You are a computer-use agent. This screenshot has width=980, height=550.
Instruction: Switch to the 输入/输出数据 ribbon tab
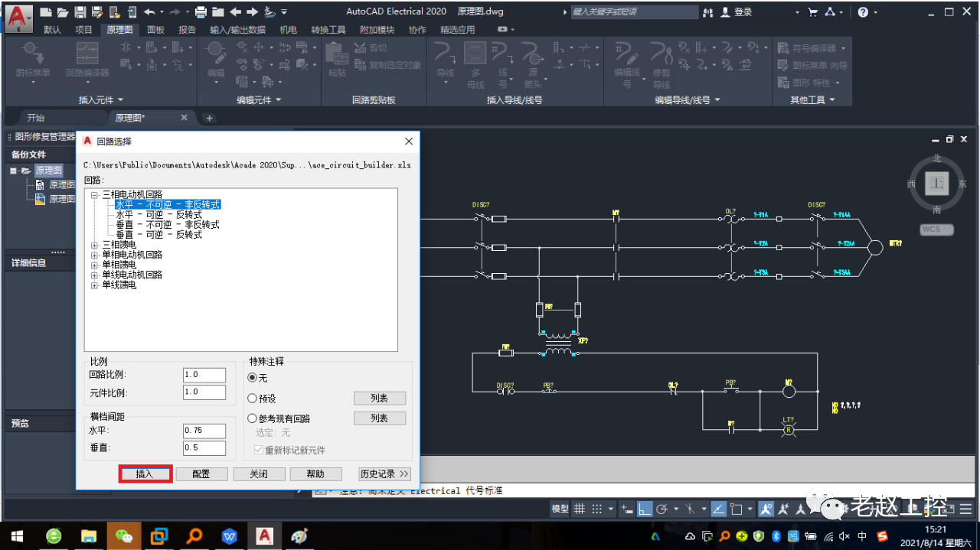tap(237, 30)
